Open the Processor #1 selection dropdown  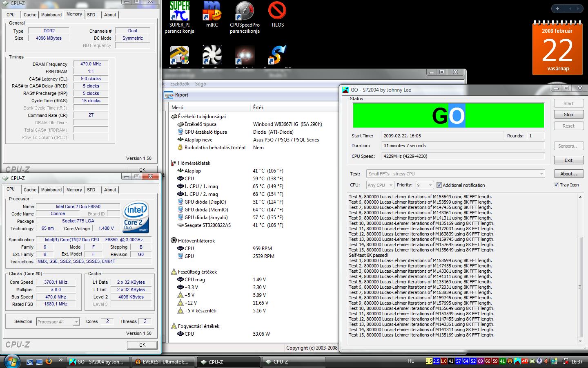click(x=58, y=322)
